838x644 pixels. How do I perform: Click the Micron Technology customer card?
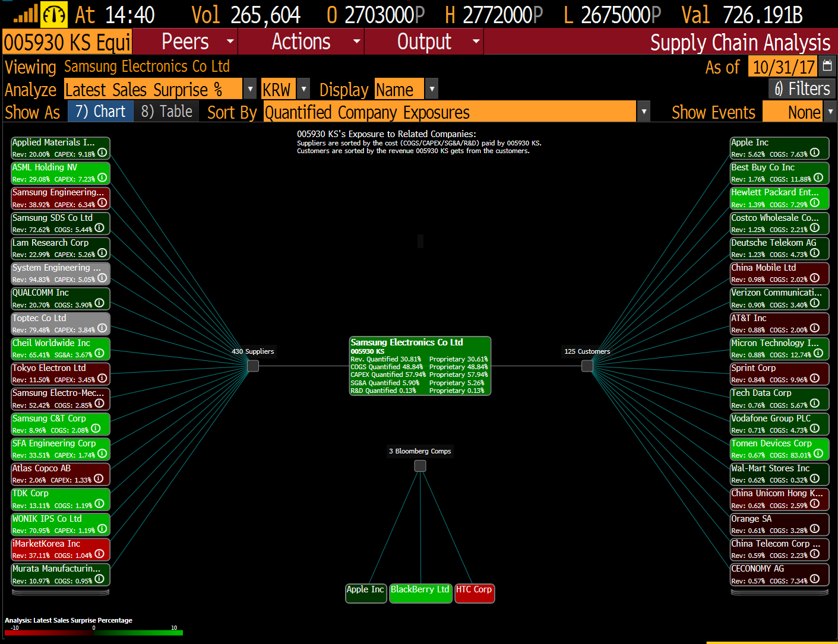pyautogui.click(x=779, y=348)
